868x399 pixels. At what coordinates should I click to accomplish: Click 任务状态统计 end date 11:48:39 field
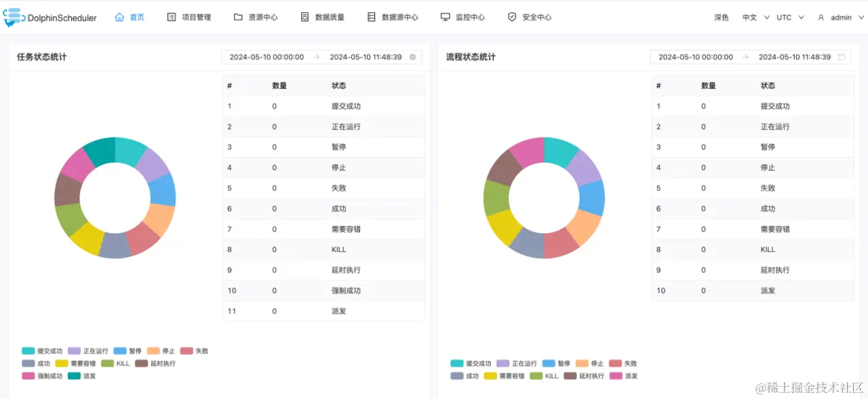coord(366,57)
